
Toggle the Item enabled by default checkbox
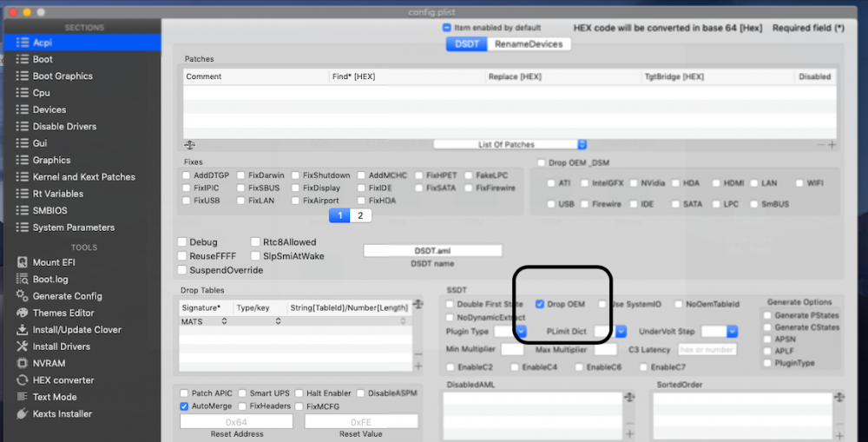447,28
